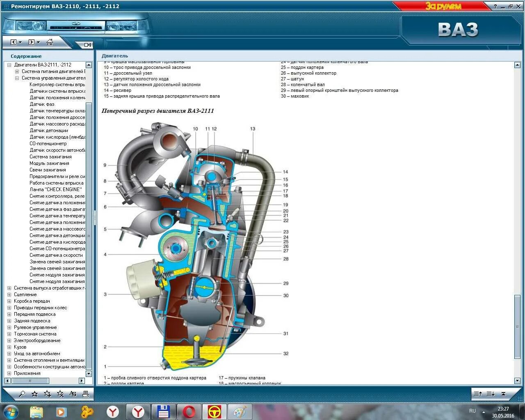
Task: Click the Содержание panel header
Action: click(x=26, y=56)
